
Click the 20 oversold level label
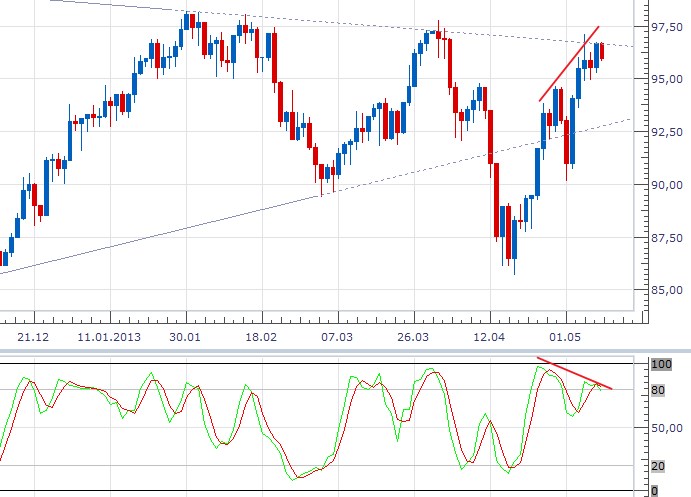pyautogui.click(x=657, y=466)
